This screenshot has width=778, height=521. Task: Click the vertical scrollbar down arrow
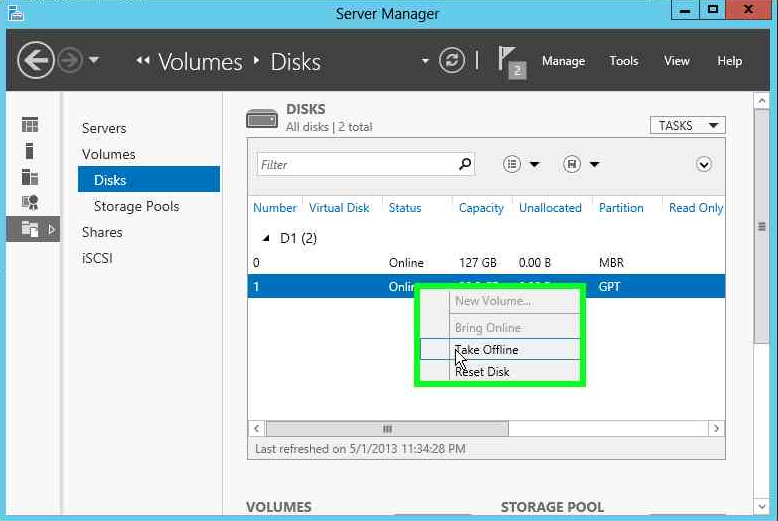coord(762,507)
